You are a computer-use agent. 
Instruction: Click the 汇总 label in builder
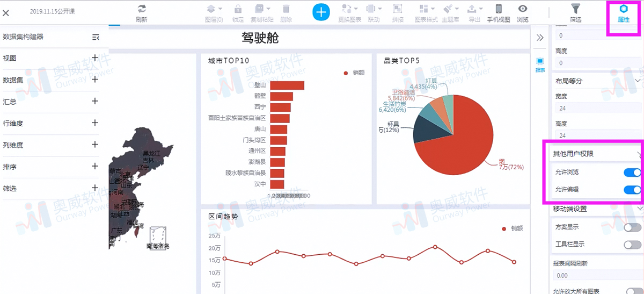click(x=10, y=102)
